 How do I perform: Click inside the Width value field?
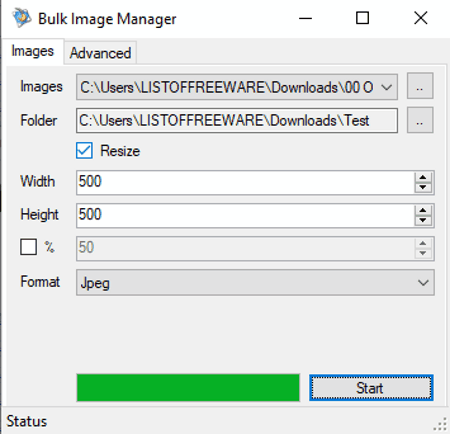245,182
